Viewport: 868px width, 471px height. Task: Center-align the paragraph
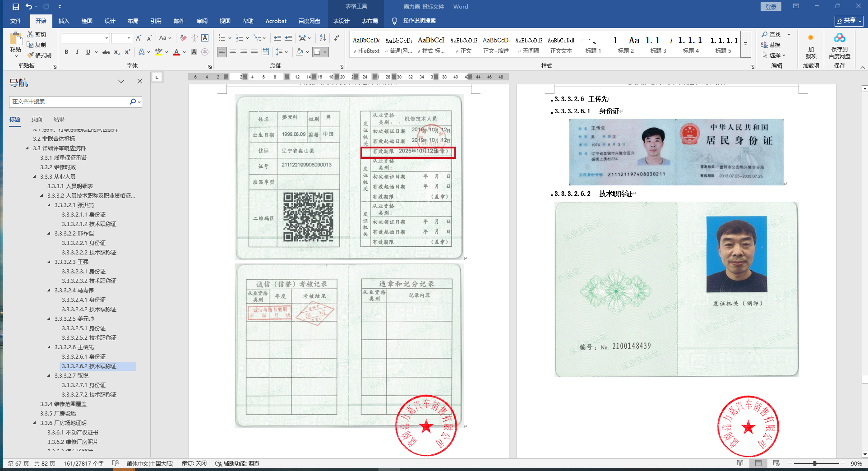coord(233,52)
